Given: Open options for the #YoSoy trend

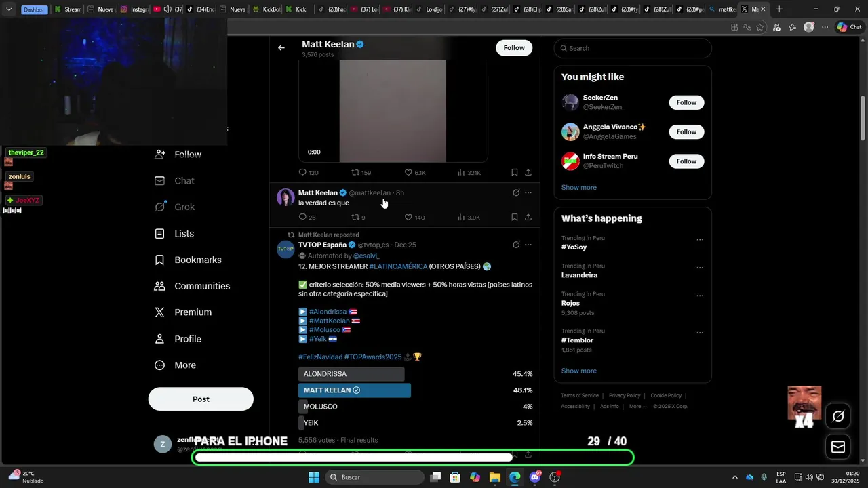Looking at the screenshot, I should pyautogui.click(x=700, y=240).
